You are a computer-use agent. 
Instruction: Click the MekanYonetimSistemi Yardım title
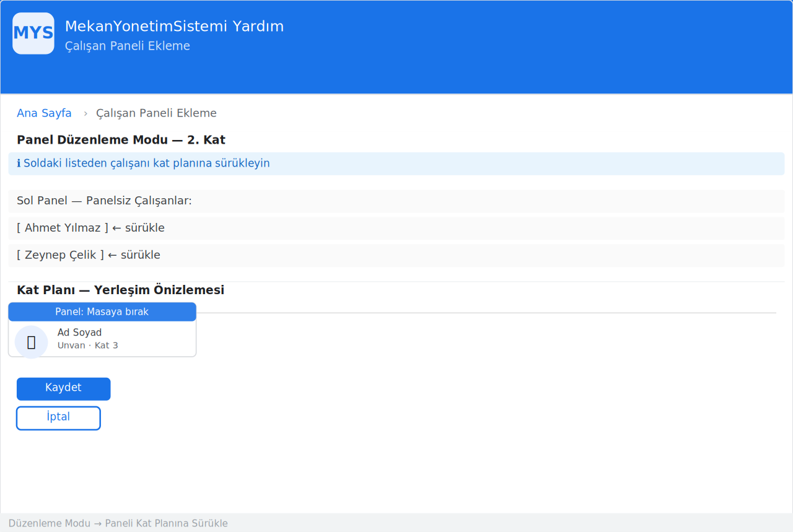(174, 27)
